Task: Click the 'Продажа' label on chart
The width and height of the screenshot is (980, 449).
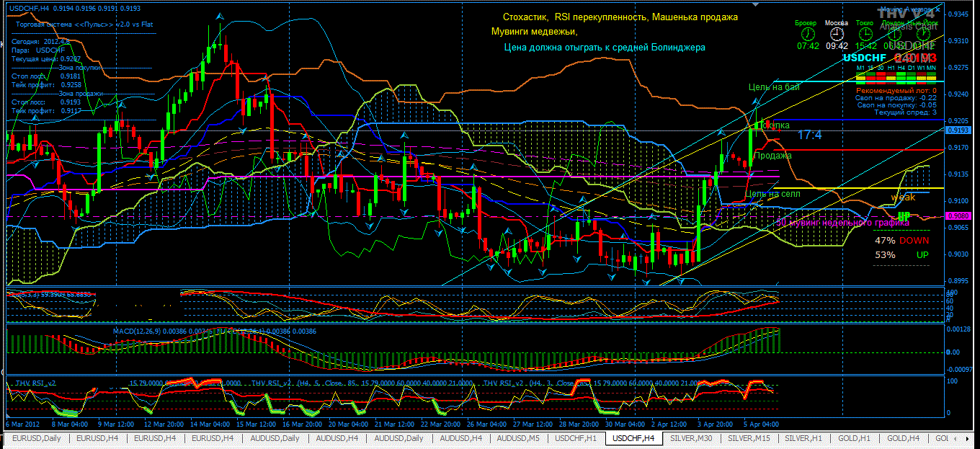Action: pos(772,156)
